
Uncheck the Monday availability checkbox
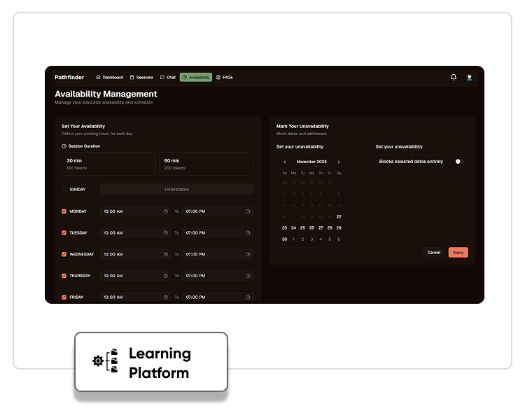(64, 211)
